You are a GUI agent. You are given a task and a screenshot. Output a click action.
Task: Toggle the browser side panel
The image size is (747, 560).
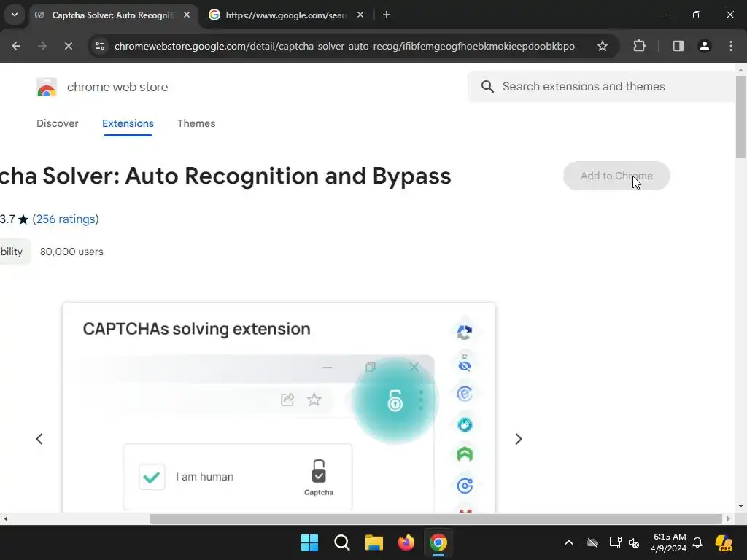[678, 46]
